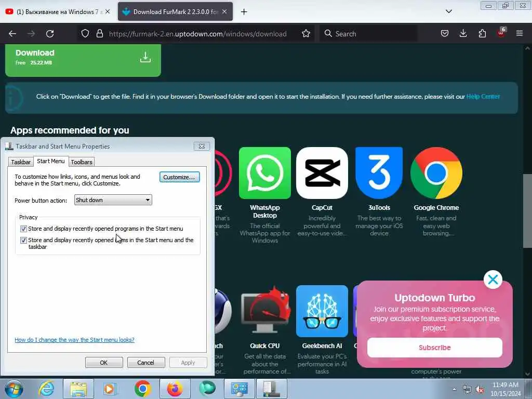This screenshot has height=399, width=532.
Task: Click Subscribe in Uptodown Turbo popup
Action: pyautogui.click(x=435, y=348)
